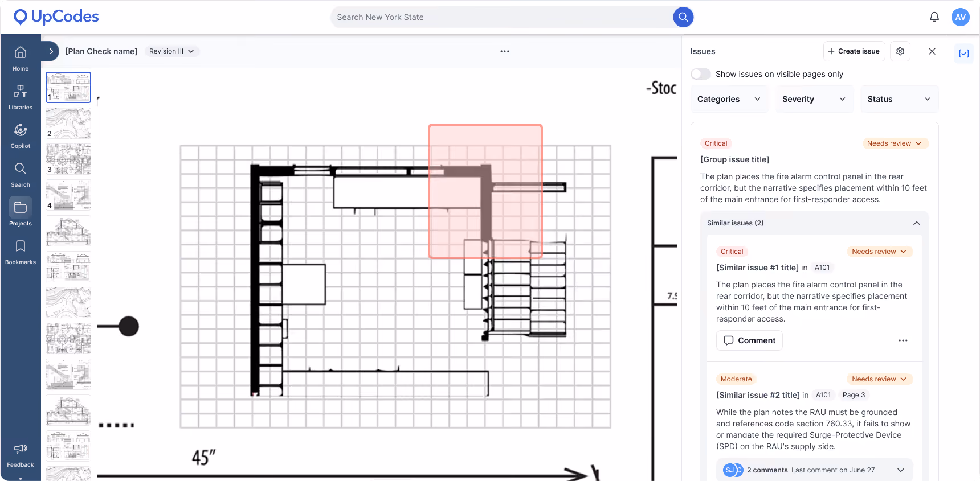This screenshot has height=481, width=980.
Task: Click the red highlighted issue region on plan
Action: coord(485,191)
